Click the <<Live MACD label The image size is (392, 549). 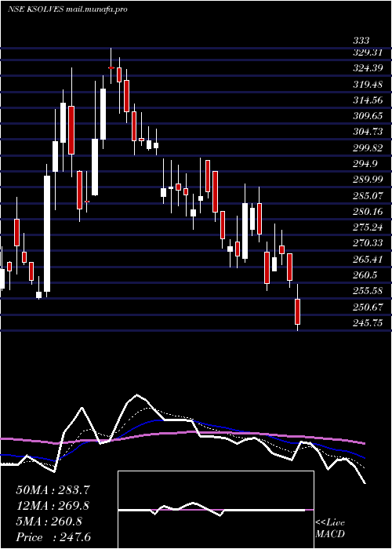point(330,529)
